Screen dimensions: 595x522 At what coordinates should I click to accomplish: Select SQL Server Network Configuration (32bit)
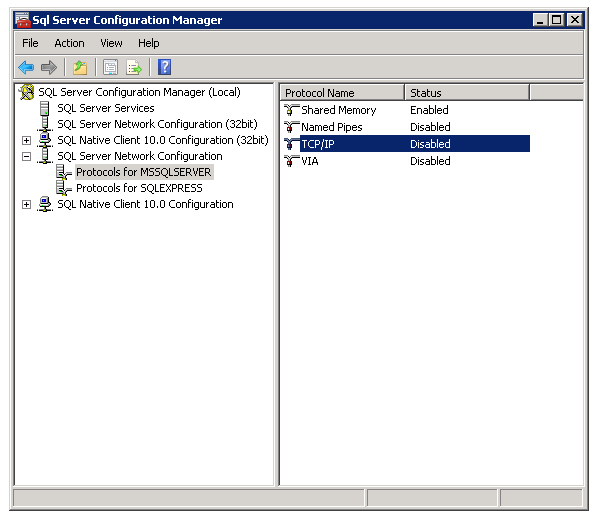[x=157, y=124]
